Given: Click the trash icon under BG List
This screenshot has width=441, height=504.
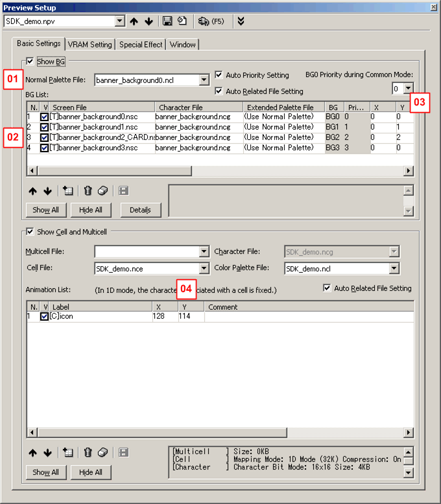Looking at the screenshot, I should [88, 190].
